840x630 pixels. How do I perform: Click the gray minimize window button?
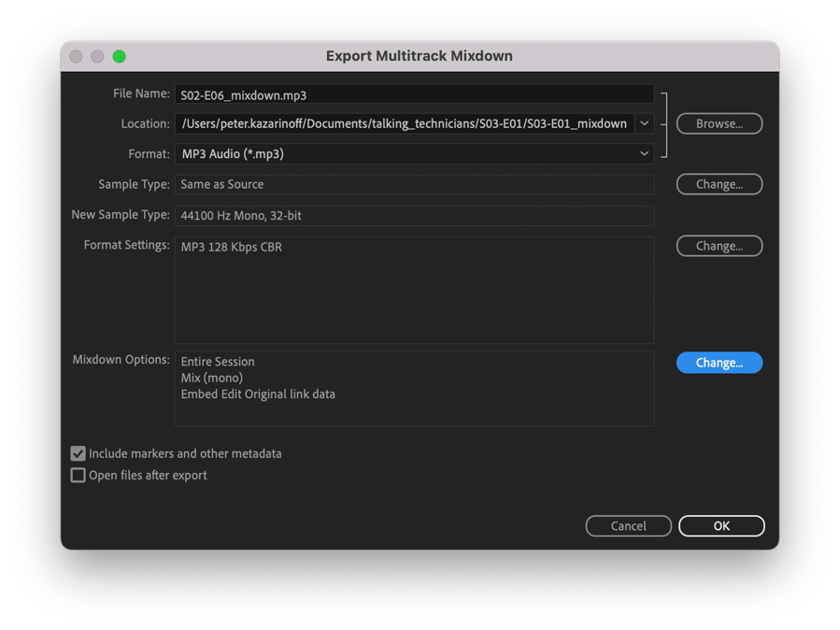[98, 57]
